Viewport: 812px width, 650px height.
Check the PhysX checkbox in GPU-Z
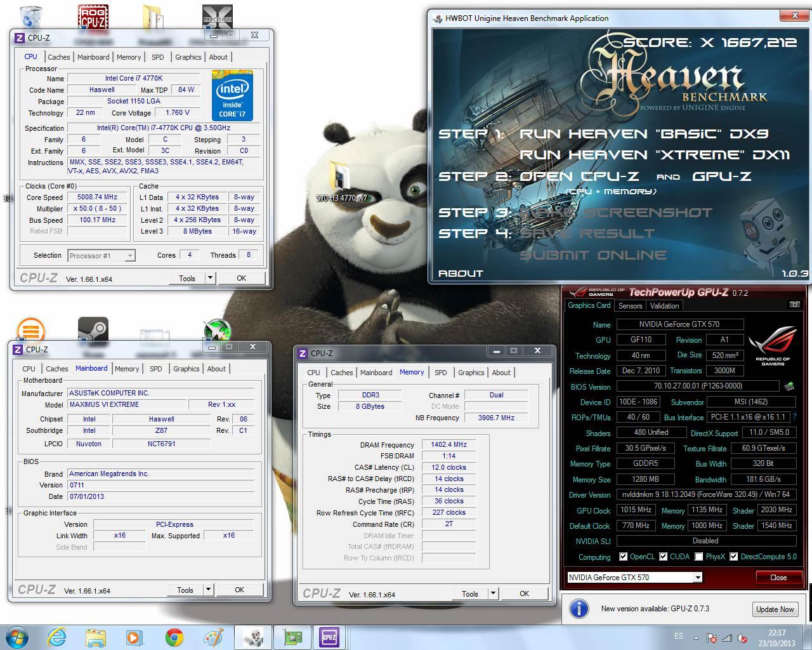[698, 557]
